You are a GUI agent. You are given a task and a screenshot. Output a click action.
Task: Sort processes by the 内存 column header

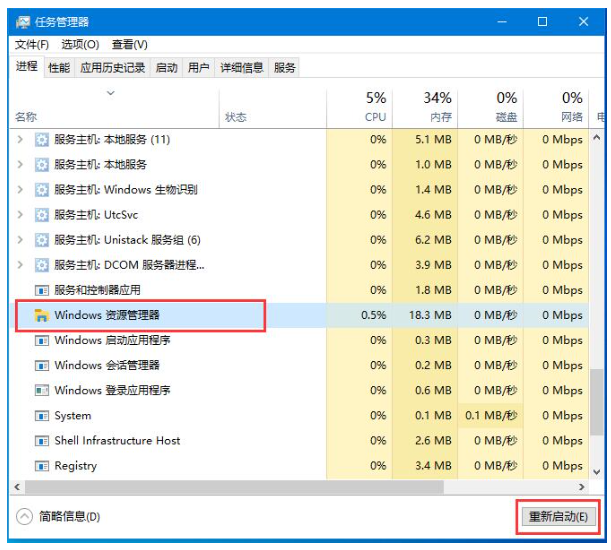click(437, 107)
